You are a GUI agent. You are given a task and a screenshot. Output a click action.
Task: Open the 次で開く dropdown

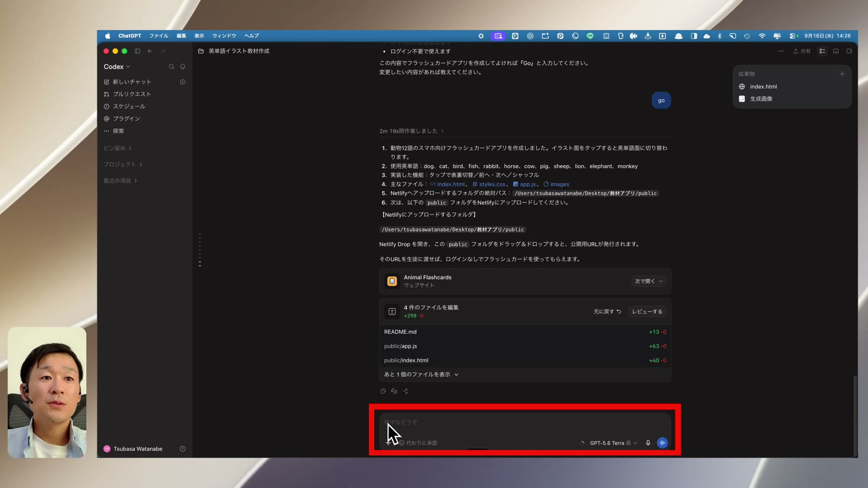tap(649, 281)
